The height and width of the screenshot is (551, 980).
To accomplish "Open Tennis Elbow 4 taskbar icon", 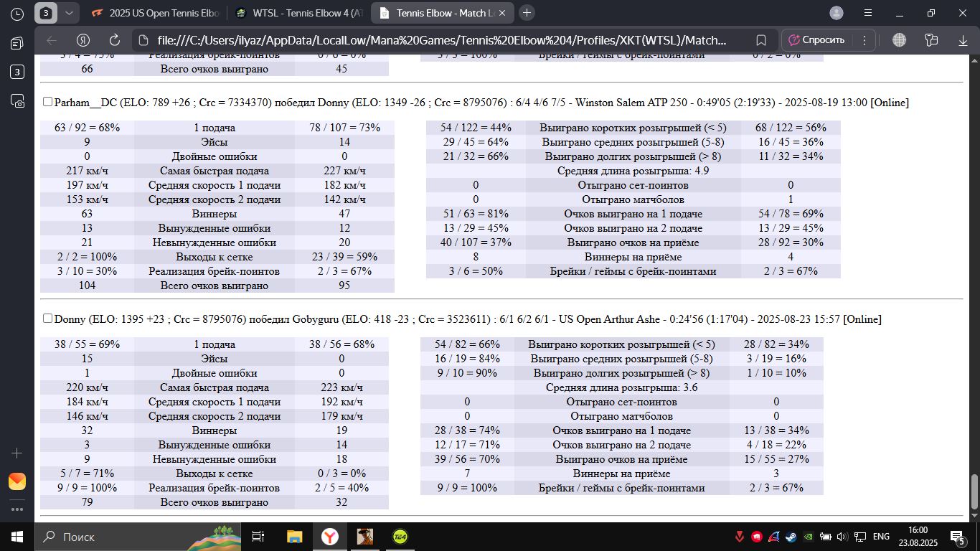I will point(400,536).
